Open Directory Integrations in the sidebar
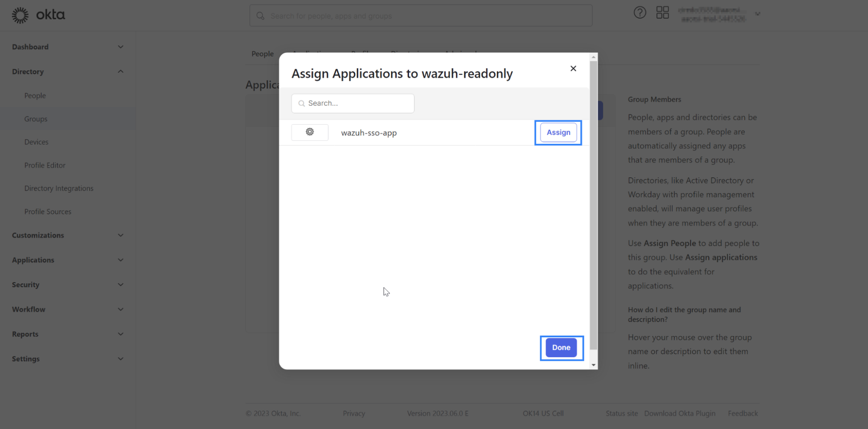The height and width of the screenshot is (429, 868). (x=59, y=188)
